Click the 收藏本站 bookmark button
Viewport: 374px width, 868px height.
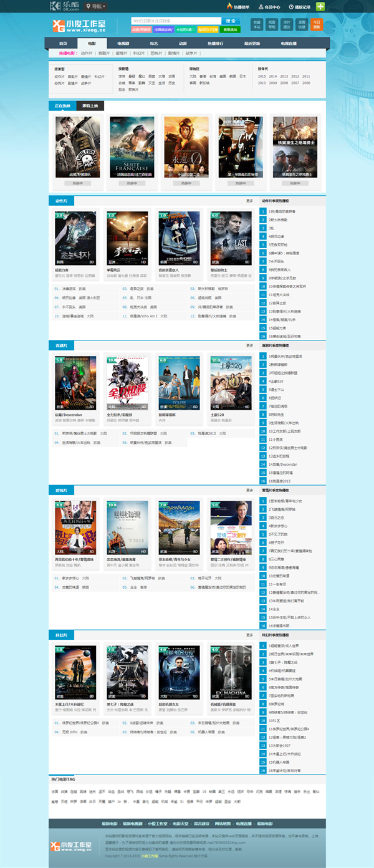point(257,25)
